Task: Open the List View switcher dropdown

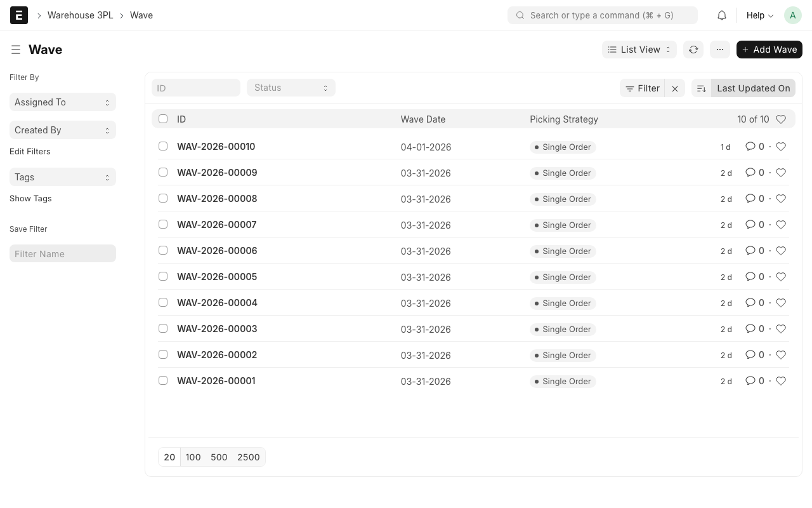Action: click(639, 50)
